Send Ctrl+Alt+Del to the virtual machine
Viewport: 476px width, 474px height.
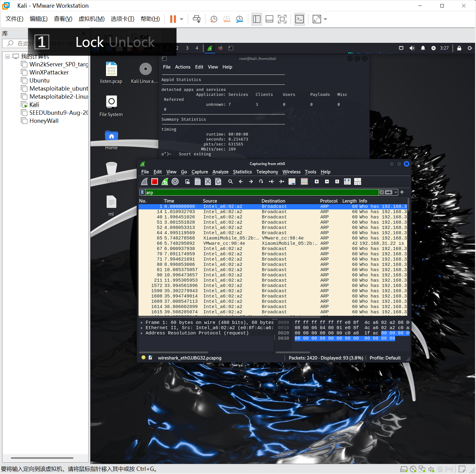click(197, 19)
